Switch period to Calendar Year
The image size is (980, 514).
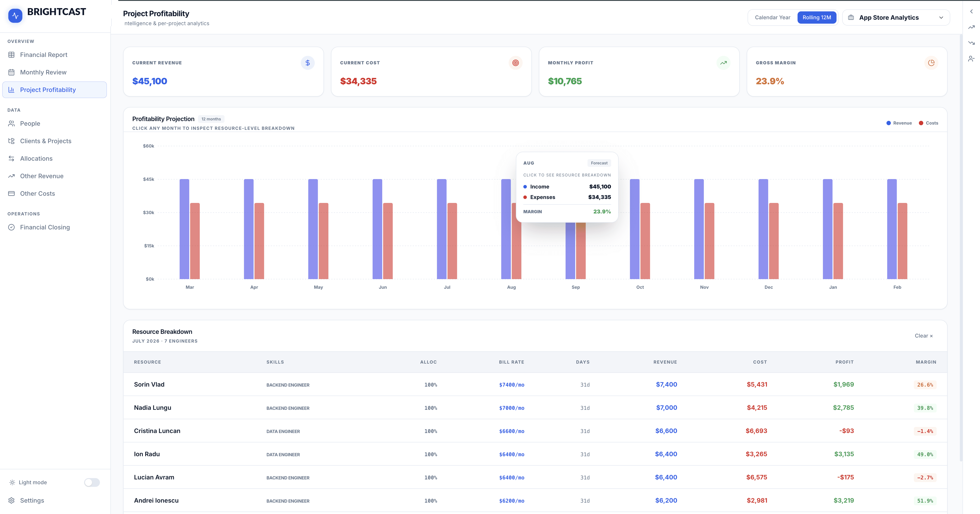772,18
